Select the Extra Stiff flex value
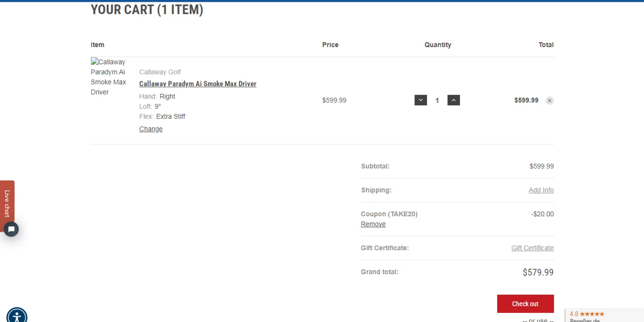The image size is (644, 322). 171,117
